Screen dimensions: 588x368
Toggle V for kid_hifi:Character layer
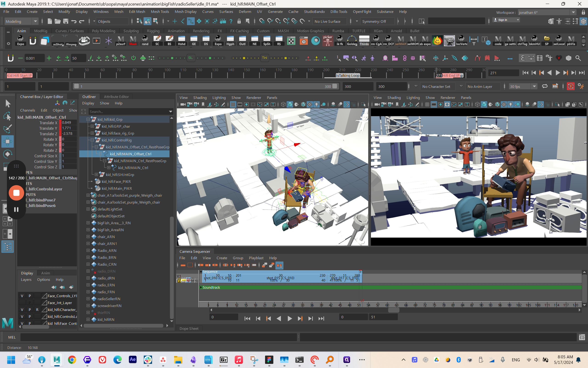tap(22, 310)
